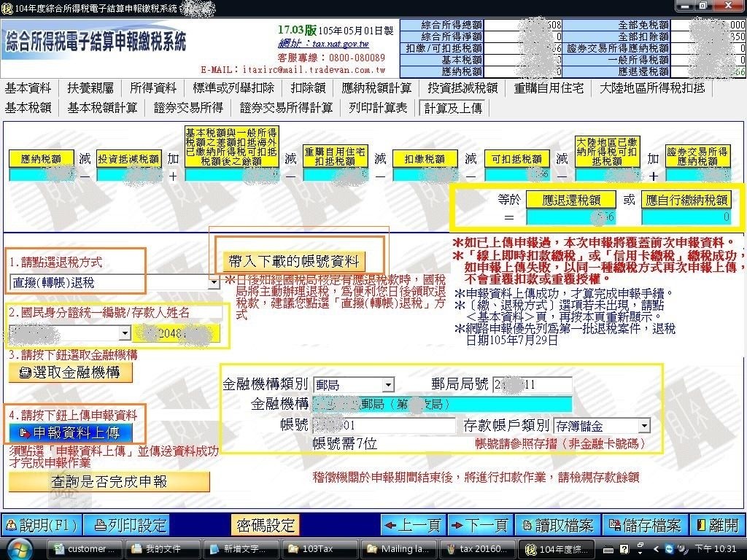Viewport: 747px width, 560px height.
Task: Click 帳號需7位 hint text
Action: click(x=345, y=444)
